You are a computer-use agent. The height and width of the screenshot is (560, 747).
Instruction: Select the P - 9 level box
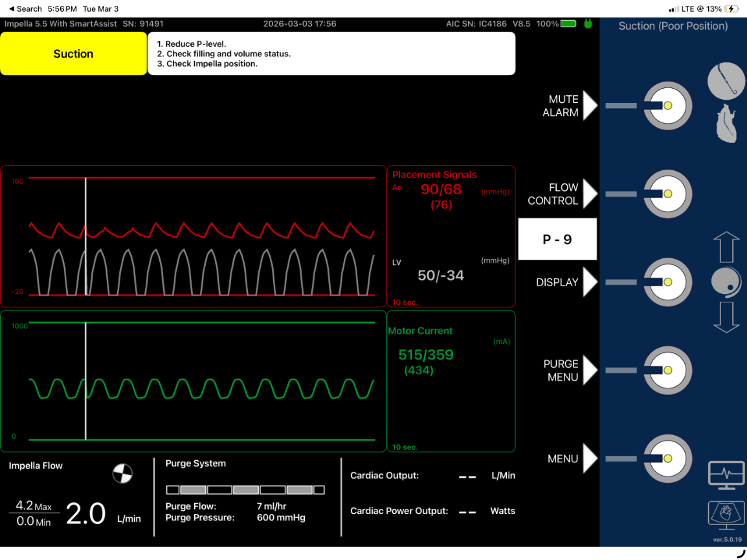pos(557,240)
